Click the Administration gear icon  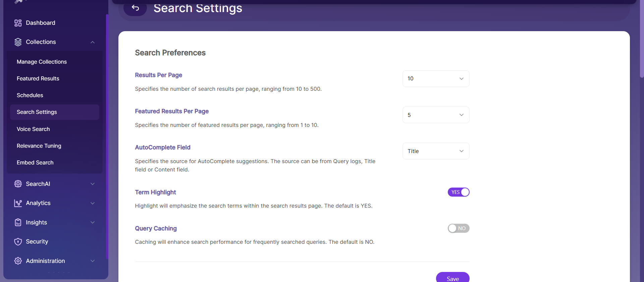(x=18, y=261)
